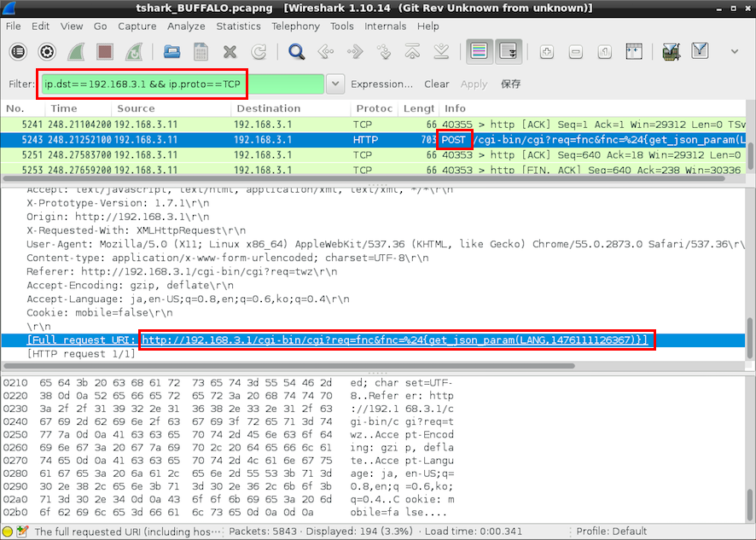Click into the display filter input field

183,84
